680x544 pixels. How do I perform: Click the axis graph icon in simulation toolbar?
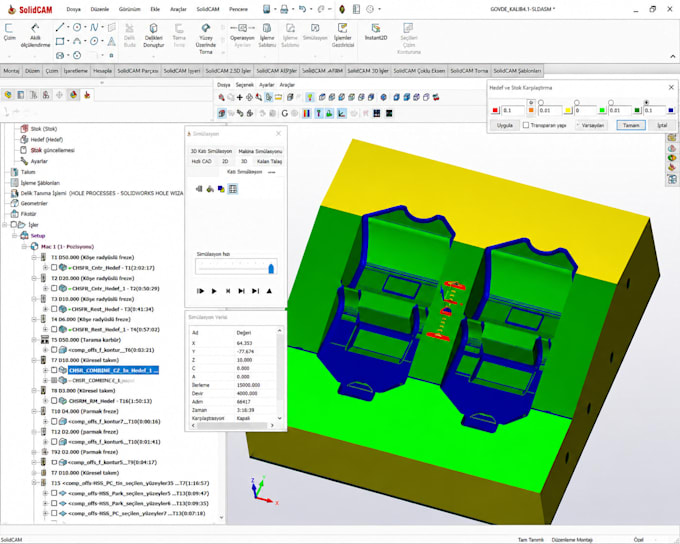(342, 113)
